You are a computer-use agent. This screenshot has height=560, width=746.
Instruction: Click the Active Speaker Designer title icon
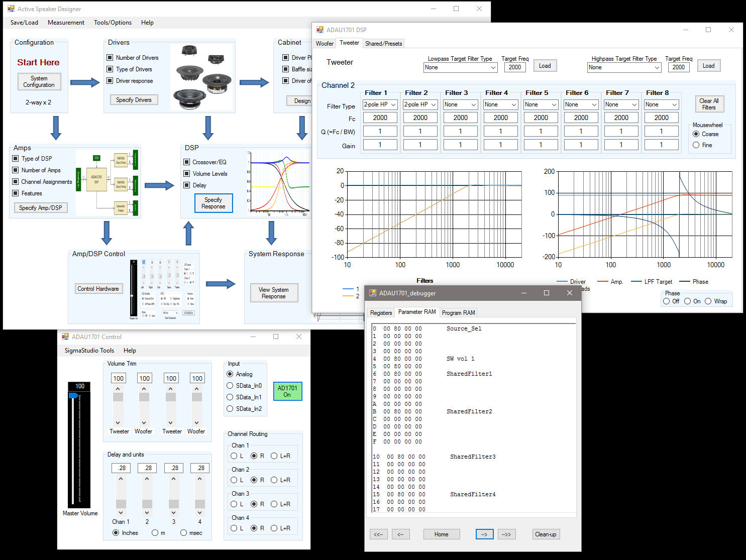coord(11,9)
